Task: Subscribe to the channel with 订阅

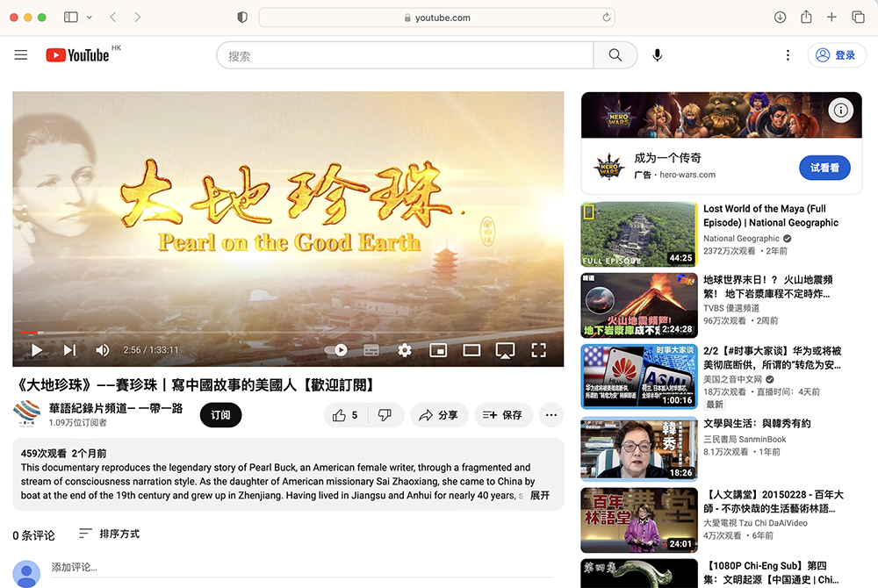Action: click(x=220, y=415)
